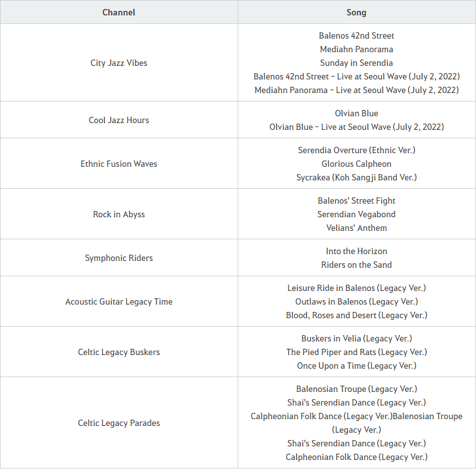Select the Into the Horizon song
The height and width of the screenshot is (469, 476).
356,251
